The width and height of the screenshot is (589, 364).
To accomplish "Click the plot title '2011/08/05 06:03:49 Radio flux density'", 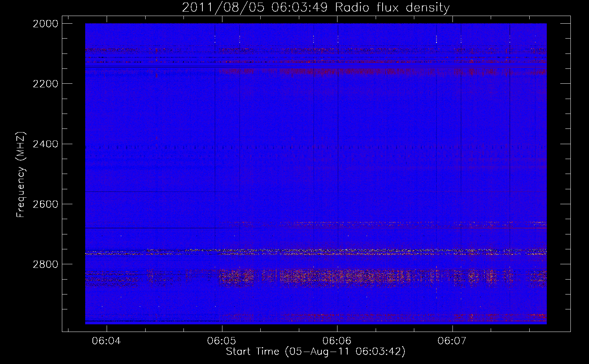I will (316, 8).
